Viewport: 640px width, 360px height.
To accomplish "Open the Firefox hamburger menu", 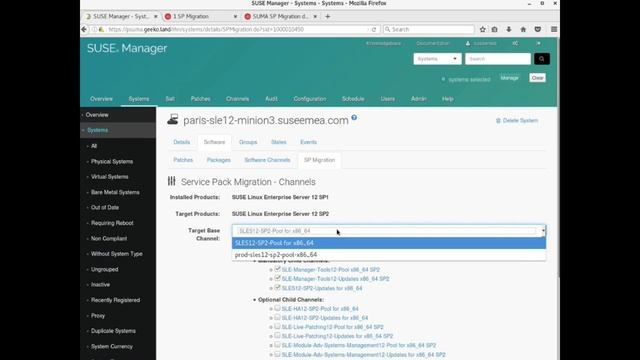I will [x=554, y=29].
